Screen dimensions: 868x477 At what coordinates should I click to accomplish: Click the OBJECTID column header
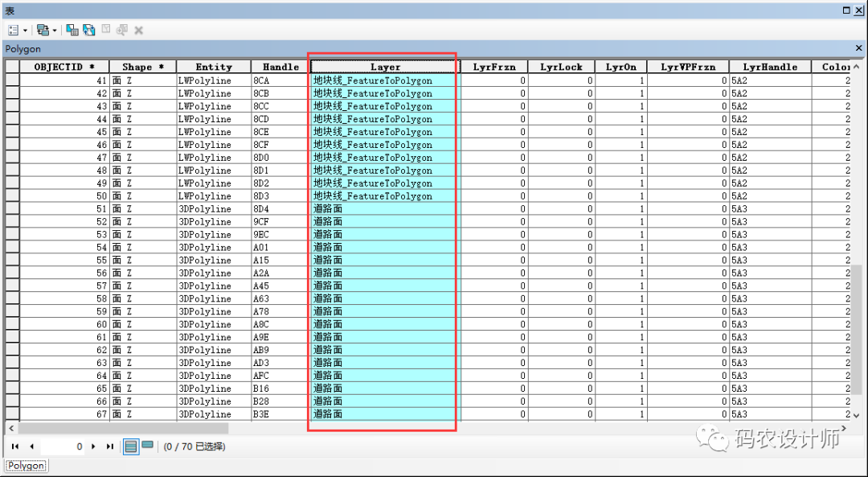point(64,67)
